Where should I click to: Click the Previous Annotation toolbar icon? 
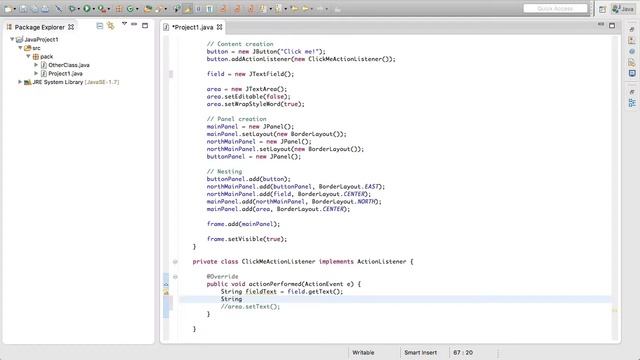click(x=278, y=9)
